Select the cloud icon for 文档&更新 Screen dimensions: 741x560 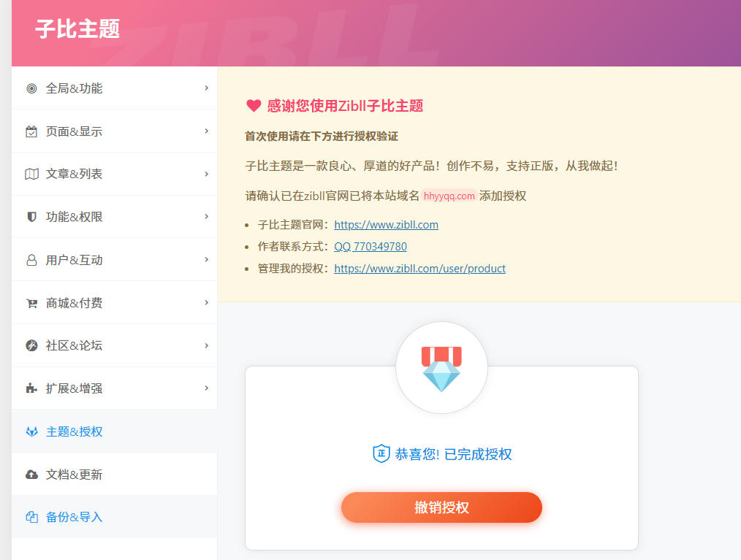31,473
